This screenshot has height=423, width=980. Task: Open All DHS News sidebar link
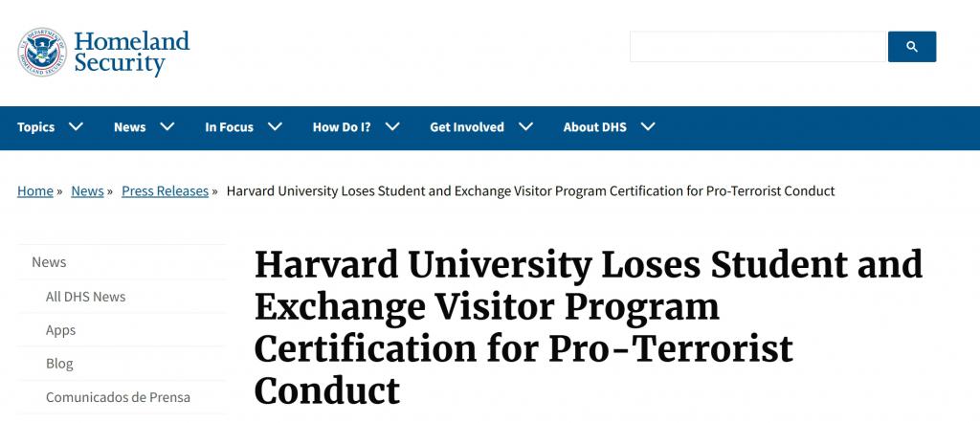click(x=85, y=297)
